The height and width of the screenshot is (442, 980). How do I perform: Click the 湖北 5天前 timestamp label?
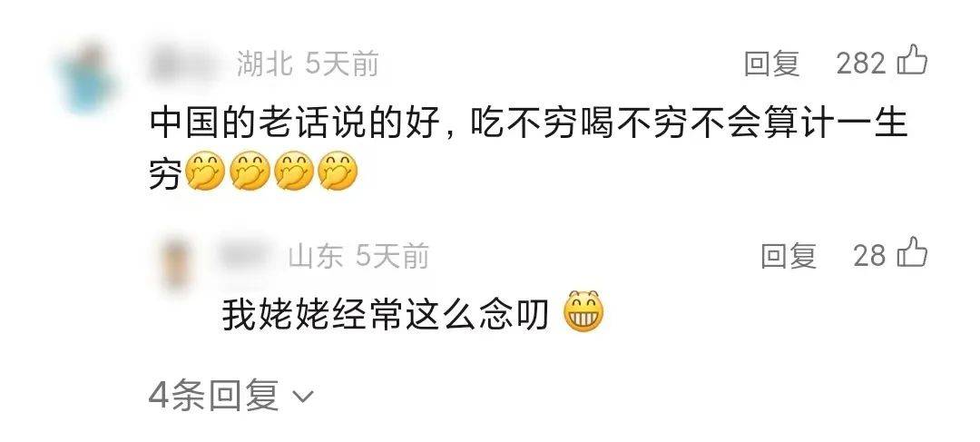[308, 64]
